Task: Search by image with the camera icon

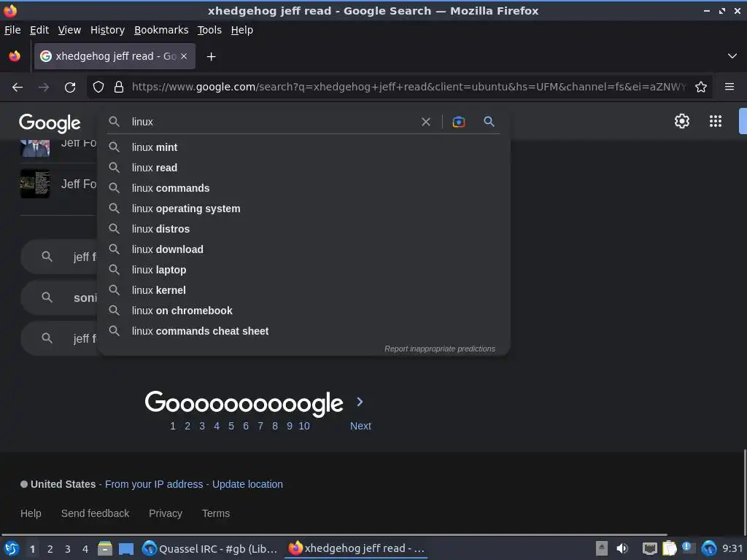Action: coord(458,122)
